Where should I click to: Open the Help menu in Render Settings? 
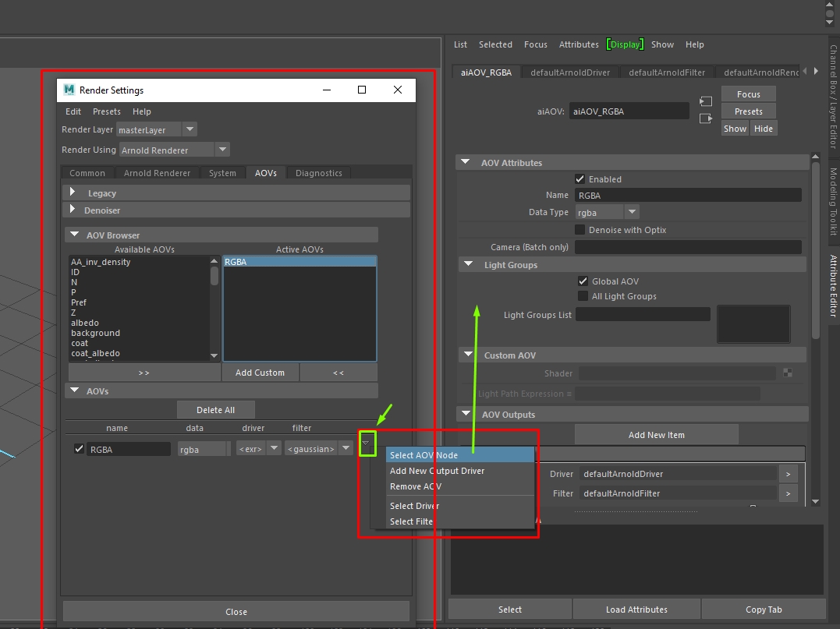142,111
